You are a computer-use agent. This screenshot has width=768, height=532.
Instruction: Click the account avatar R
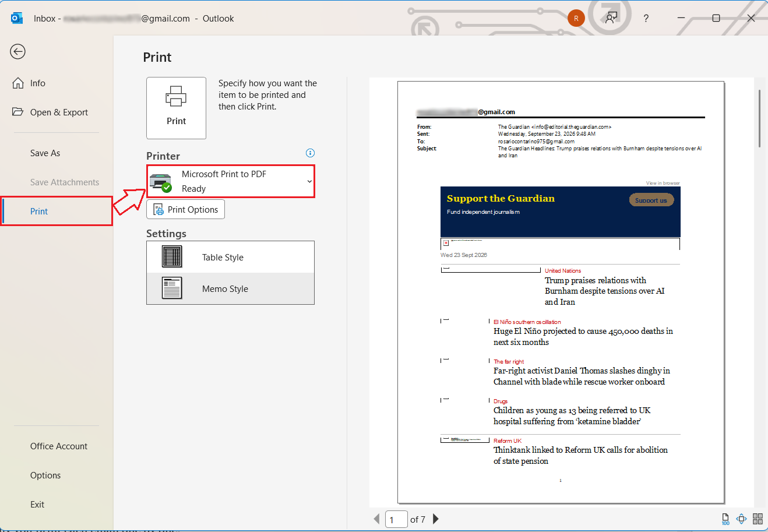pyautogui.click(x=576, y=18)
